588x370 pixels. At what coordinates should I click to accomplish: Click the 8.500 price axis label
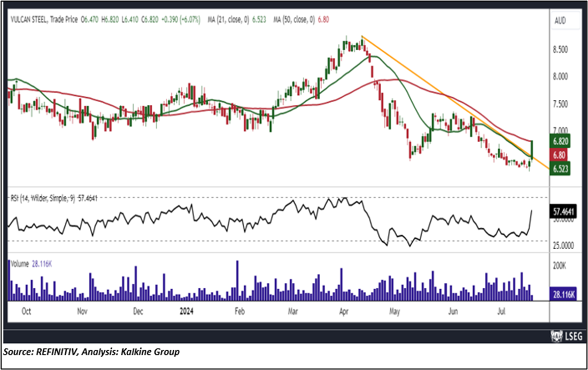pyautogui.click(x=560, y=50)
